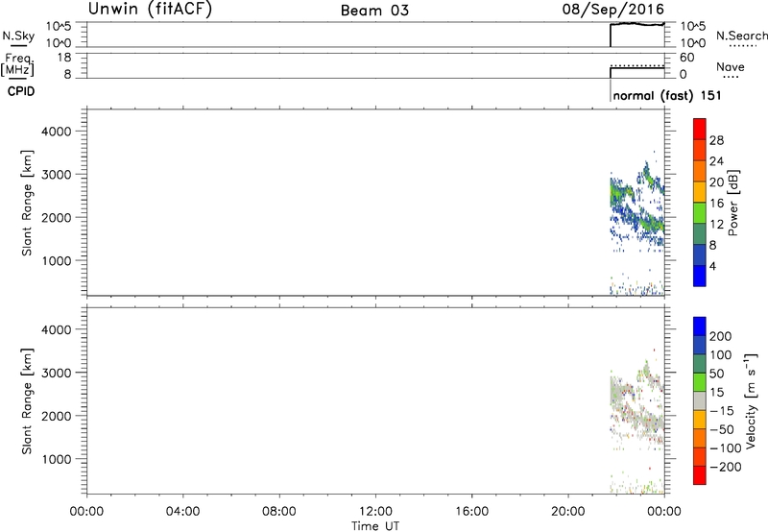768x532 pixels.
Task: Click the N.Sky noise trace in top panel
Action: pyautogui.click(x=637, y=23)
